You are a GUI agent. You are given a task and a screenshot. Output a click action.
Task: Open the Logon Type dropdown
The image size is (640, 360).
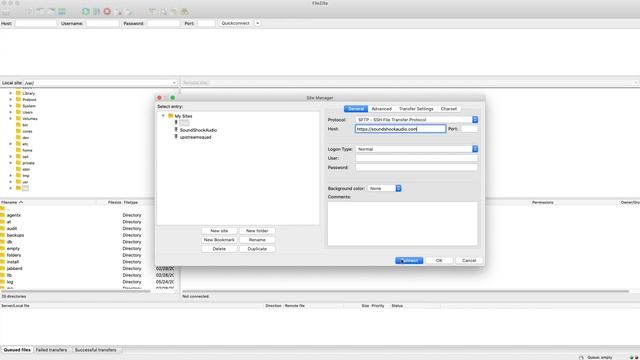tap(475, 149)
